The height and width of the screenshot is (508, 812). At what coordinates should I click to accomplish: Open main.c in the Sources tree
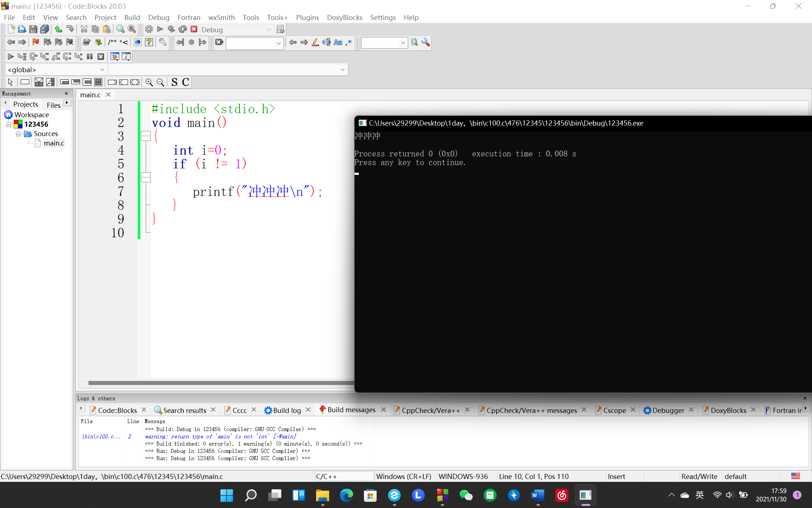(54, 143)
